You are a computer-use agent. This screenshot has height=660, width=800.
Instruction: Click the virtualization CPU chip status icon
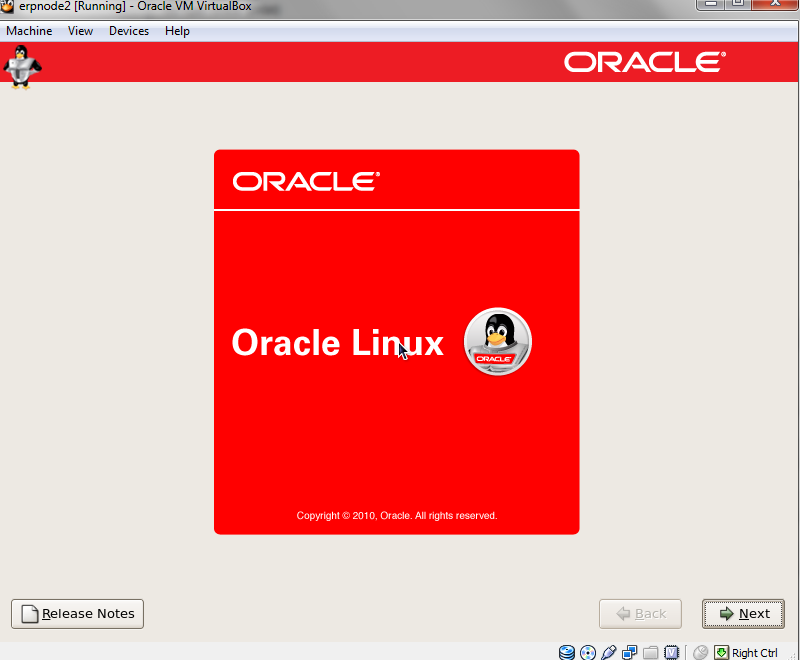point(672,653)
